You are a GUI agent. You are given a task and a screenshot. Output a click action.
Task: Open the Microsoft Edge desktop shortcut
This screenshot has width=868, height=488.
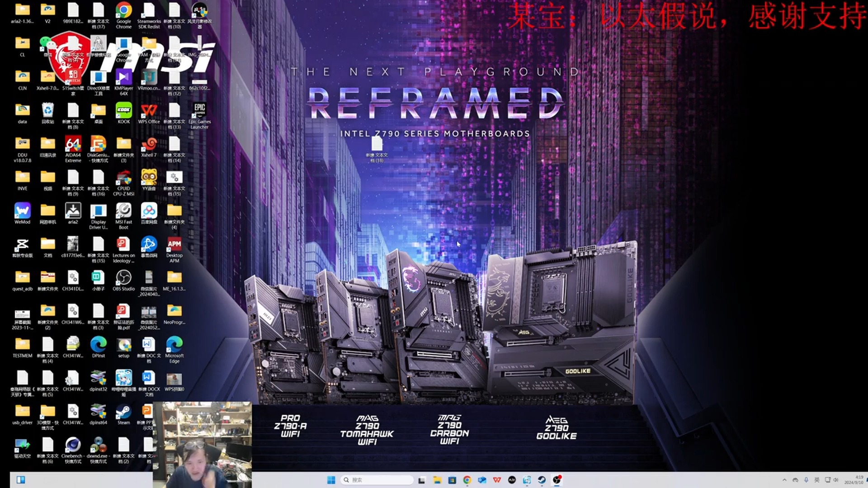coord(174,350)
